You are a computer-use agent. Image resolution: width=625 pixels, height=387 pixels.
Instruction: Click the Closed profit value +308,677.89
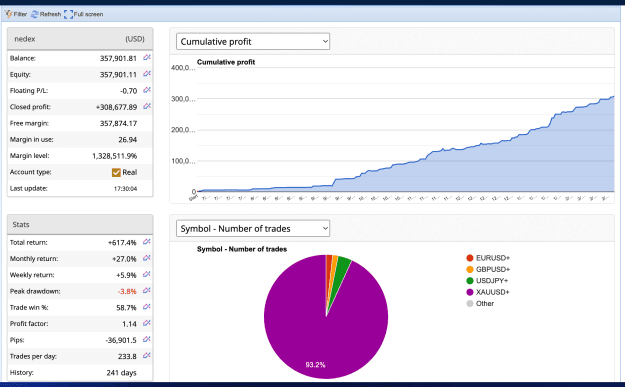[116, 107]
